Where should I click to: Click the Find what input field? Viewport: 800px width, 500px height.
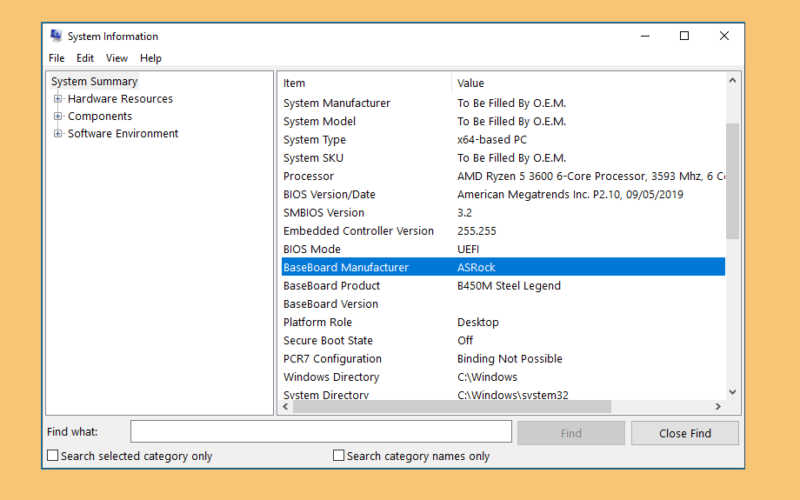coord(321,432)
